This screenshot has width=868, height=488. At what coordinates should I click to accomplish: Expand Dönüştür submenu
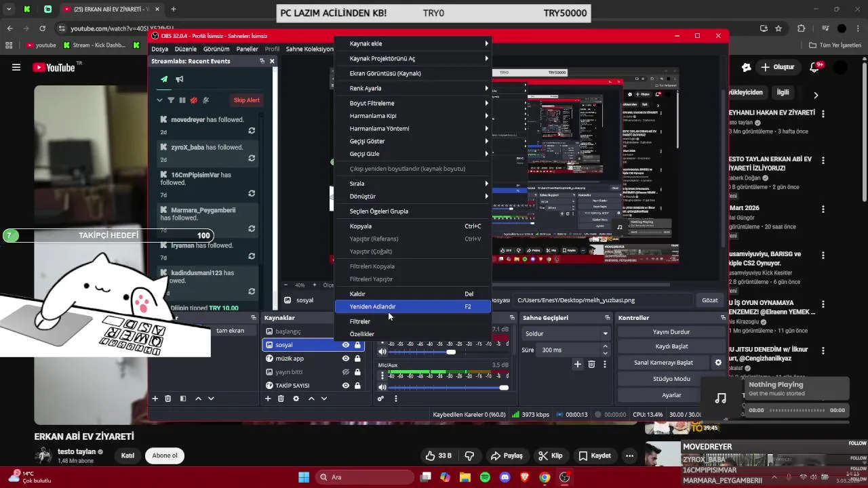coord(413,197)
